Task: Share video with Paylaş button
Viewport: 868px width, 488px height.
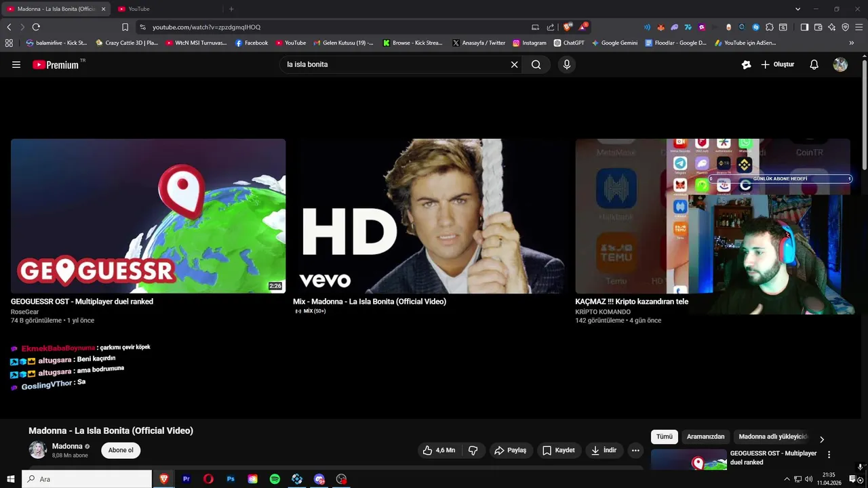Action: click(510, 450)
